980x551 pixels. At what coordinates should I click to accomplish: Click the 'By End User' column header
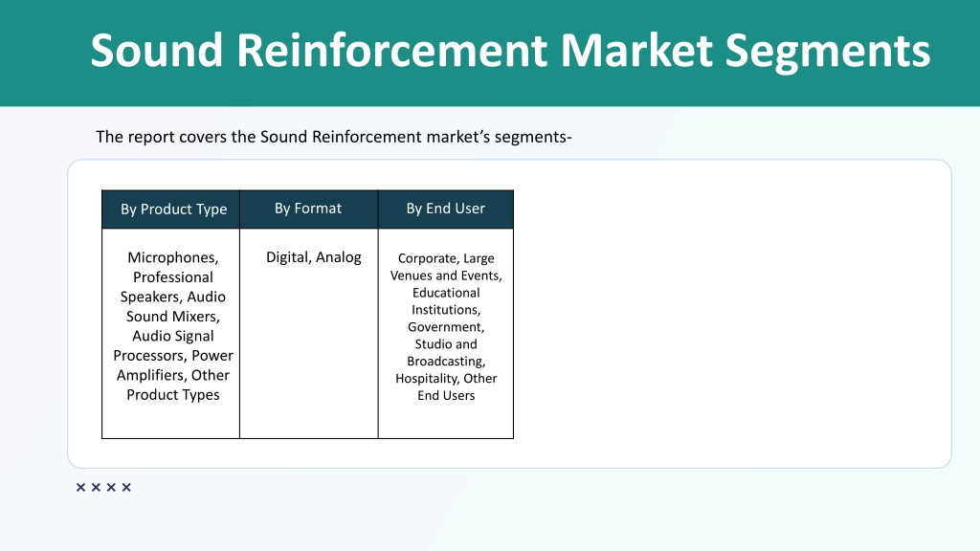coord(446,209)
